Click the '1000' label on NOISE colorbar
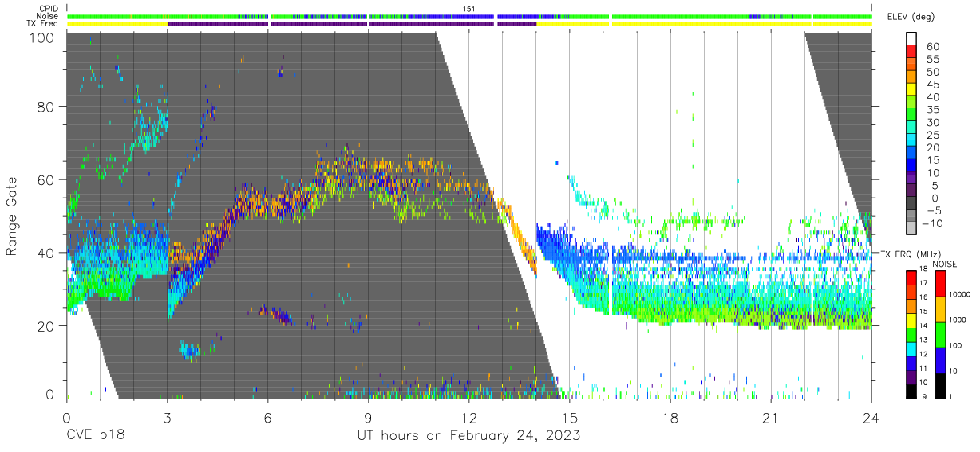Screen dimensions: 980x452 [958, 320]
